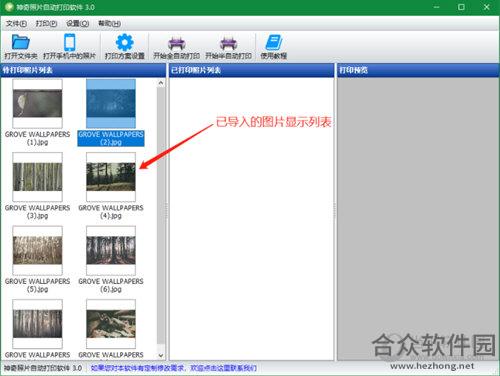This screenshot has height=376, width=500.
Task: Open 打印方案设置 gear icon
Action: pos(124,42)
